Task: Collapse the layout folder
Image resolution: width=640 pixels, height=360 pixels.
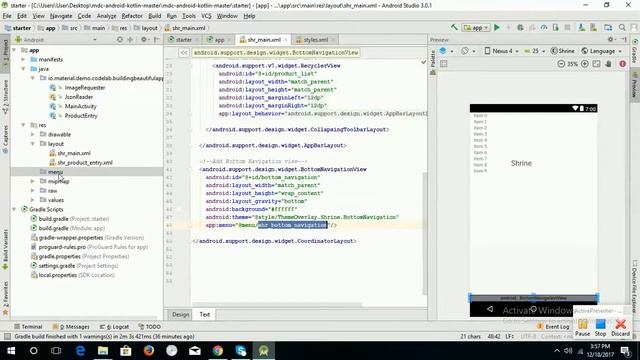Action: (33, 144)
